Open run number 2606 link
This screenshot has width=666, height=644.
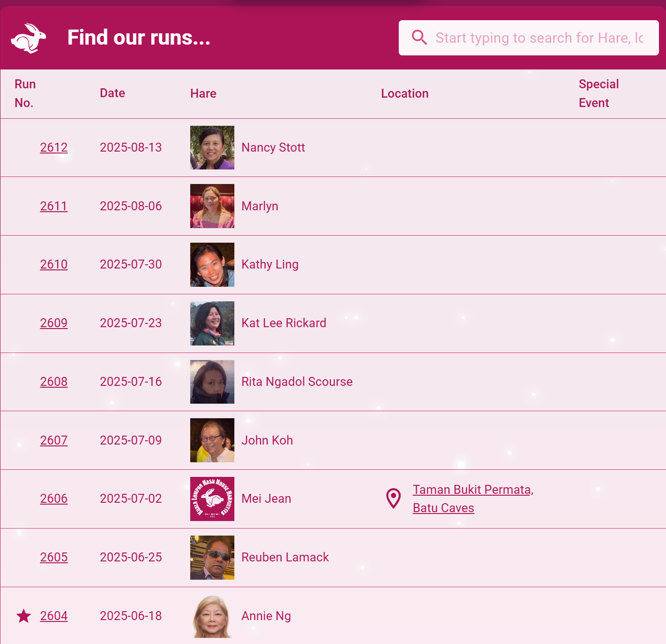pos(54,498)
